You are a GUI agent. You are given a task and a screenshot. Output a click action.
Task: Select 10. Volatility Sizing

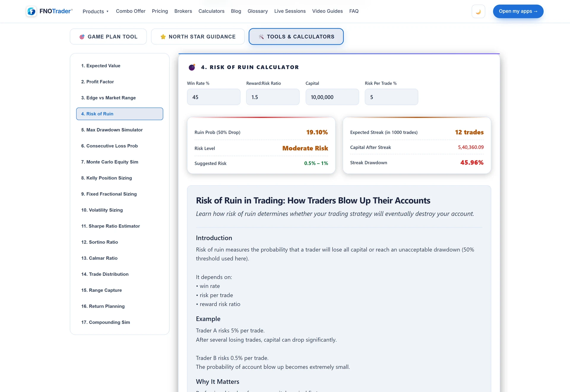(120, 210)
